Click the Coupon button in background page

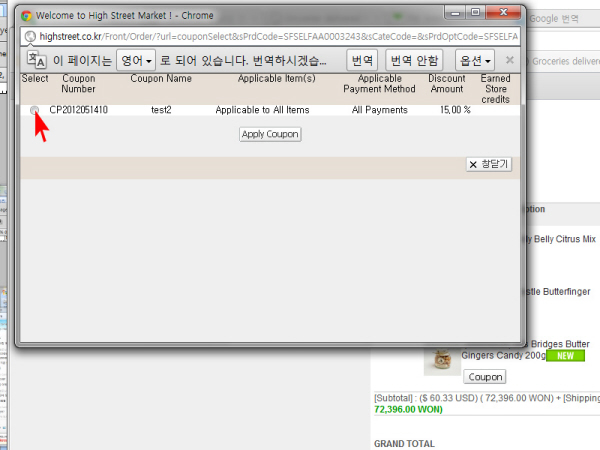click(x=485, y=377)
